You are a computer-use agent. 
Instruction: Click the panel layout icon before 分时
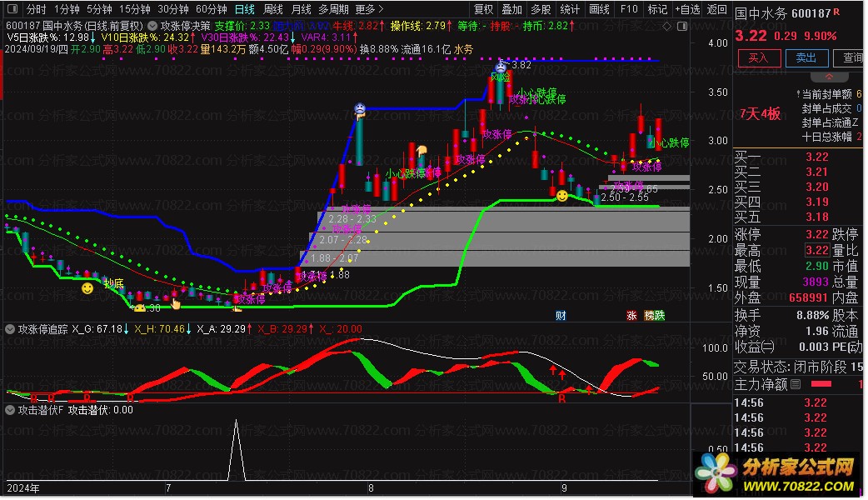coord(12,9)
